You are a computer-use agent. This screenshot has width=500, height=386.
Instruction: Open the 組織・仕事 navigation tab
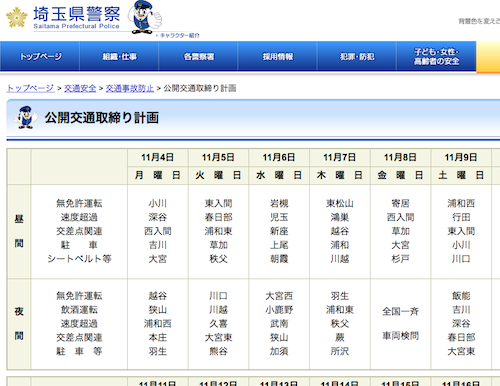click(119, 56)
